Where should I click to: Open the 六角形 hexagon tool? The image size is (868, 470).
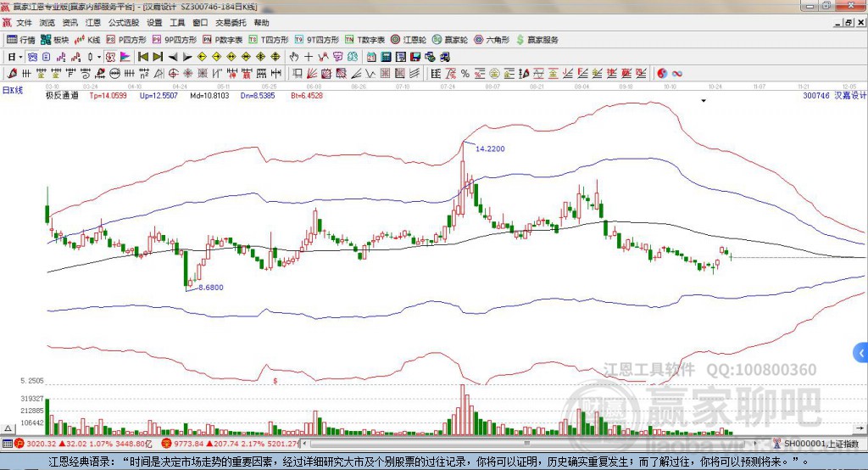tap(492, 40)
